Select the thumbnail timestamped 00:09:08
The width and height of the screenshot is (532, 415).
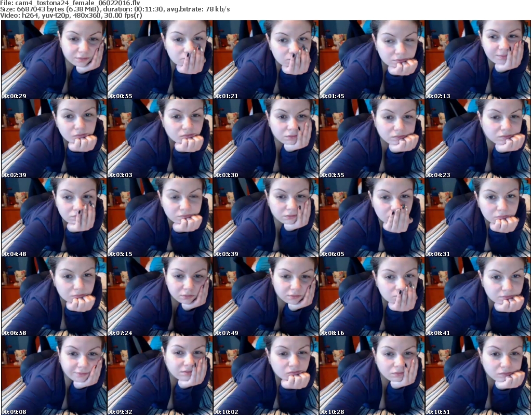click(54, 376)
